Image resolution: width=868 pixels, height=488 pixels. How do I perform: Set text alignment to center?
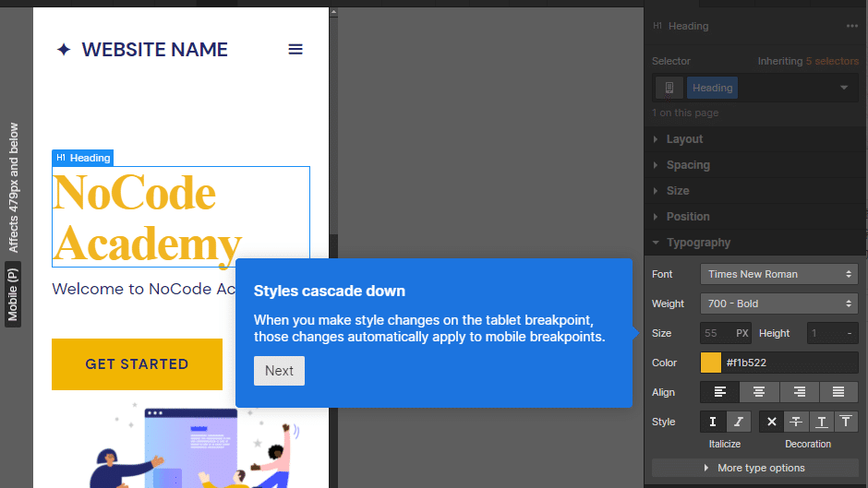tap(759, 392)
